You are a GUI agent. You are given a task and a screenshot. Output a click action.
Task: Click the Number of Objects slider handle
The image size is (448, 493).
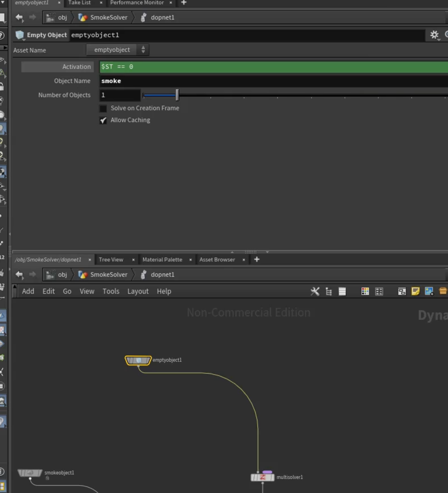(177, 95)
